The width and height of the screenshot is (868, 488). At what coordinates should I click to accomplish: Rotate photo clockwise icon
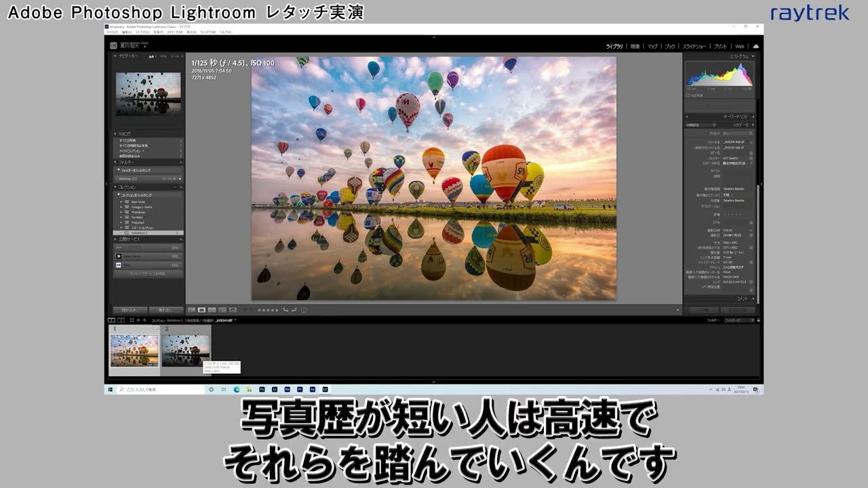coord(294,310)
